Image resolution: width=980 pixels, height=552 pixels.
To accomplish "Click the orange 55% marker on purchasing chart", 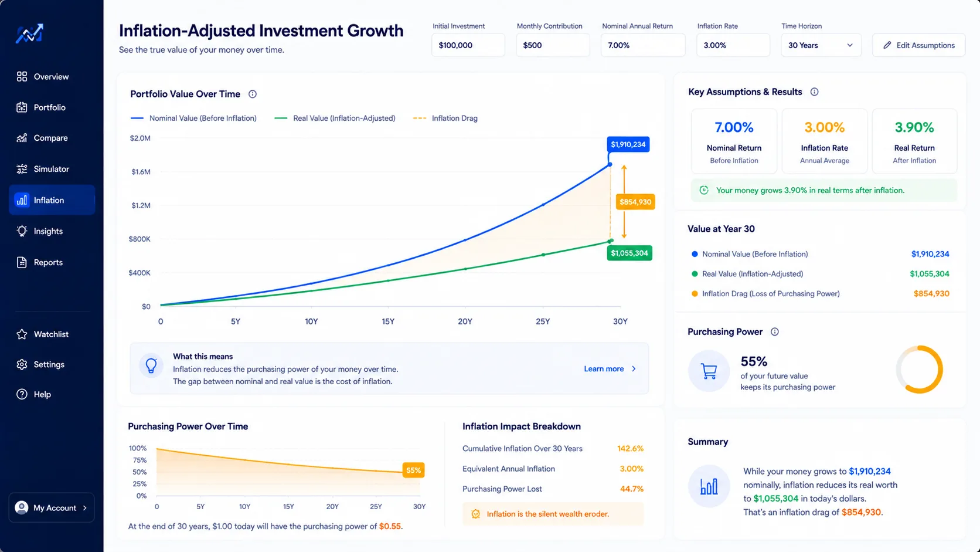I will 413,470.
